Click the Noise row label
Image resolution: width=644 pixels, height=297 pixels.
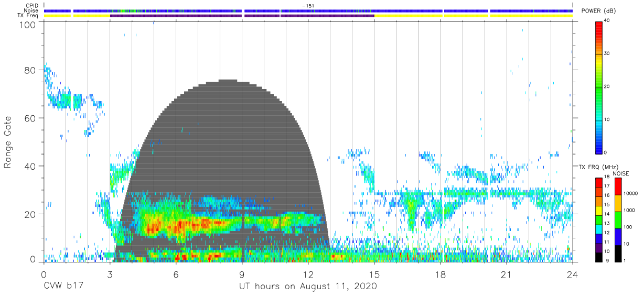[31, 10]
